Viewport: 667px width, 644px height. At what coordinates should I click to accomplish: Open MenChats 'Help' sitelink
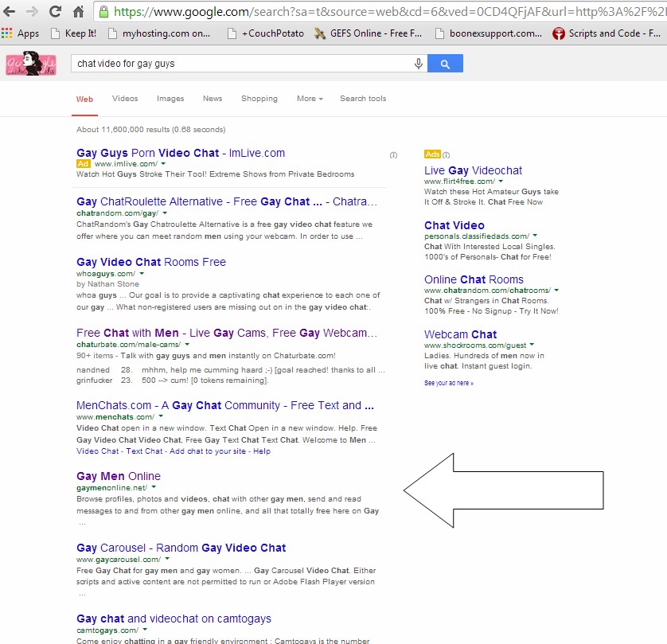tap(262, 451)
